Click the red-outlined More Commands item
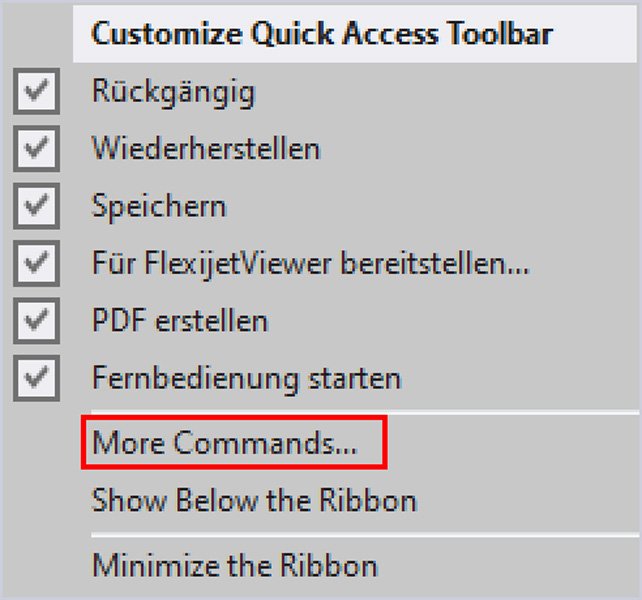Image resolution: width=642 pixels, height=600 pixels. pos(233,444)
